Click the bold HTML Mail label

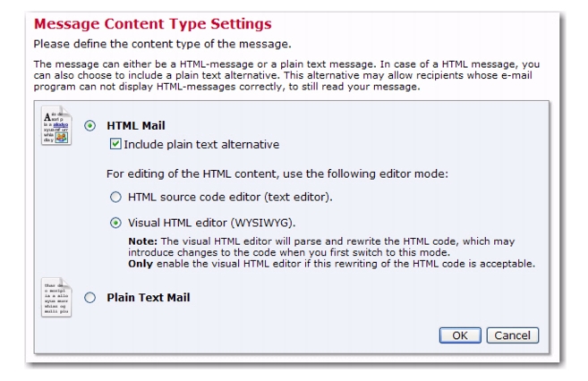(136, 125)
